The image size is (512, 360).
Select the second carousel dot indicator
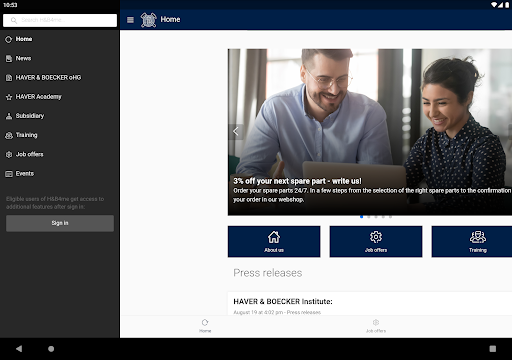click(x=369, y=217)
